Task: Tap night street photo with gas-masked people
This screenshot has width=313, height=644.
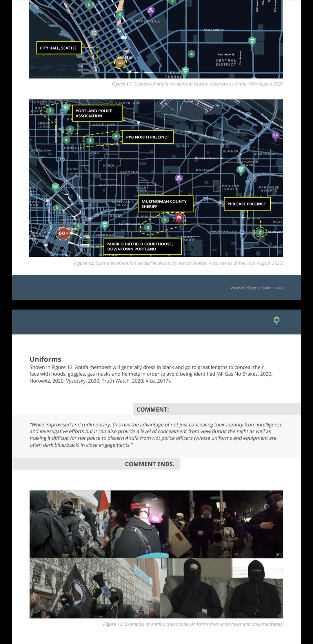Action: tap(226, 524)
